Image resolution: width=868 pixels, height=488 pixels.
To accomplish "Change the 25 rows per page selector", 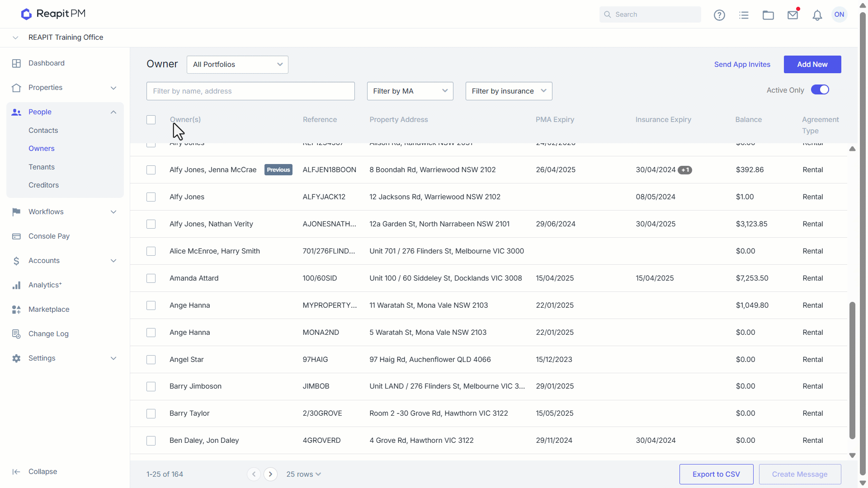I will click(303, 474).
